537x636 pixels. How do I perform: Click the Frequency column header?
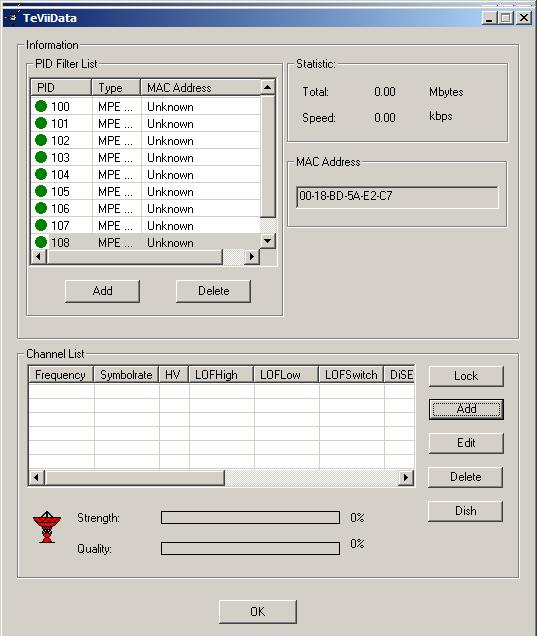[x=61, y=374]
